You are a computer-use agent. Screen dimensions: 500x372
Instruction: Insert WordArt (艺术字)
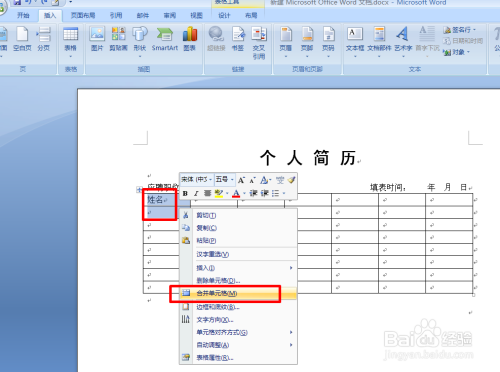tap(403, 42)
